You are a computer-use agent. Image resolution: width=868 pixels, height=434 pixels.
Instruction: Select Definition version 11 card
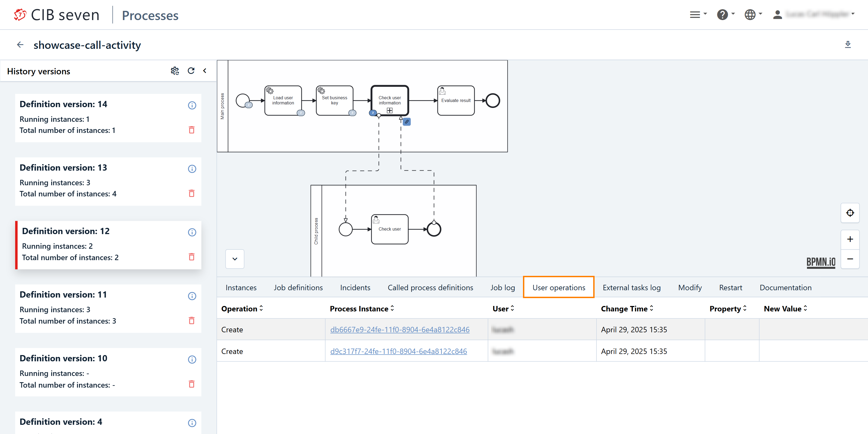101,308
